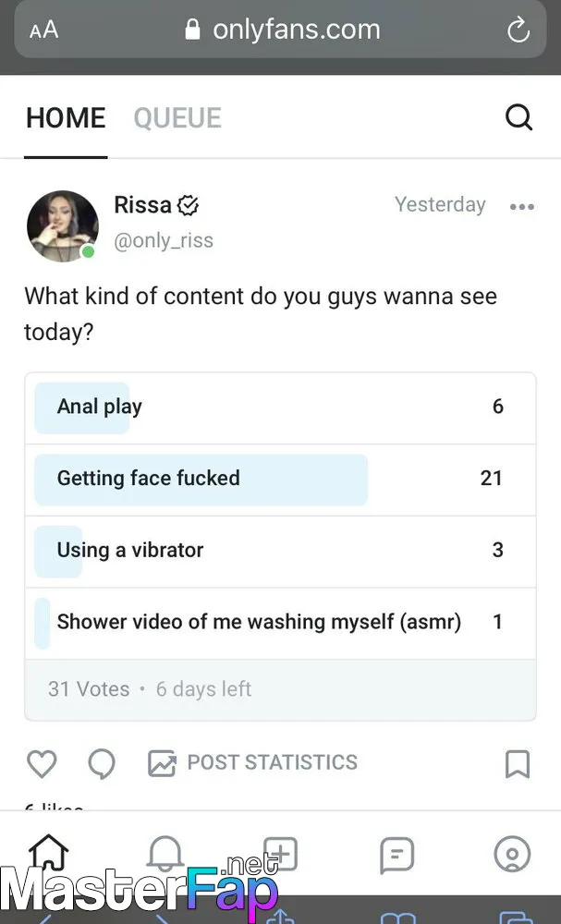The height and width of the screenshot is (924, 561).
Task: Open the @only_riss profile link
Action: pos(164,240)
